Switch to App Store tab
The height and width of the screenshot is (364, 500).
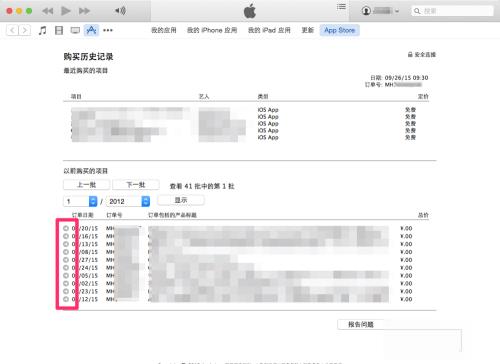point(340,30)
